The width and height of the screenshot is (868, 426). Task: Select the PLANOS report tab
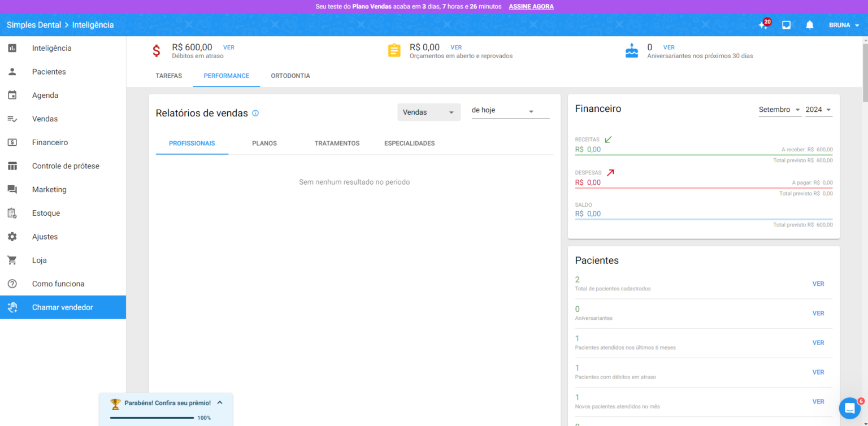[264, 143]
